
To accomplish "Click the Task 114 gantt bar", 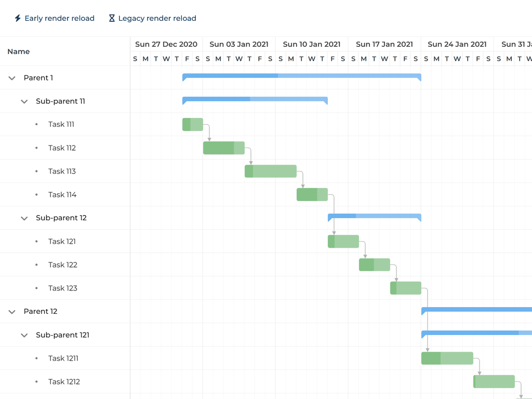I will pyautogui.click(x=312, y=195).
